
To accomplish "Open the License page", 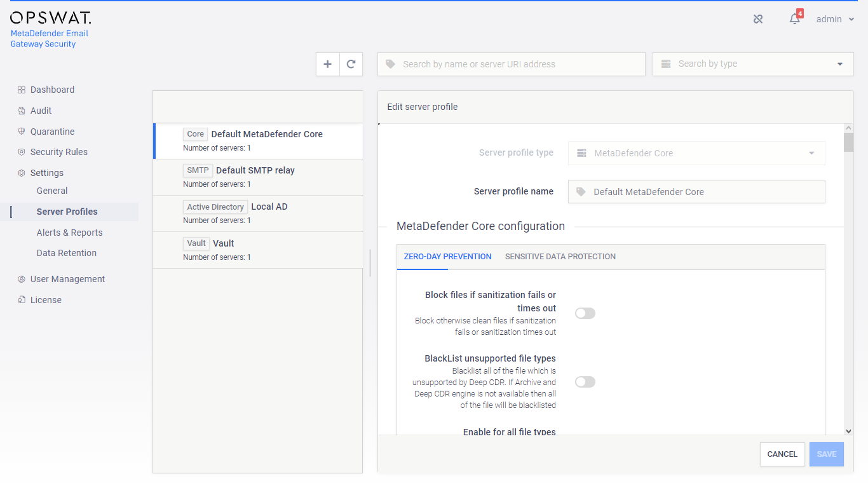I will point(46,300).
